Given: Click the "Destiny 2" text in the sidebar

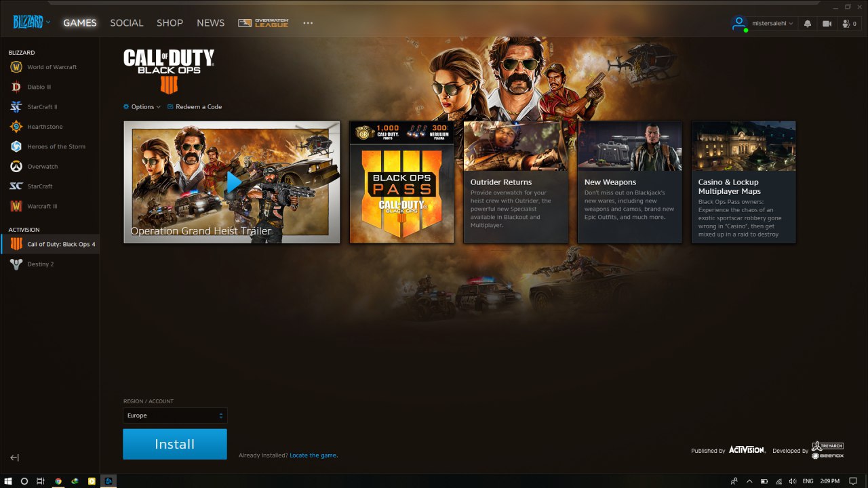Looking at the screenshot, I should point(41,264).
